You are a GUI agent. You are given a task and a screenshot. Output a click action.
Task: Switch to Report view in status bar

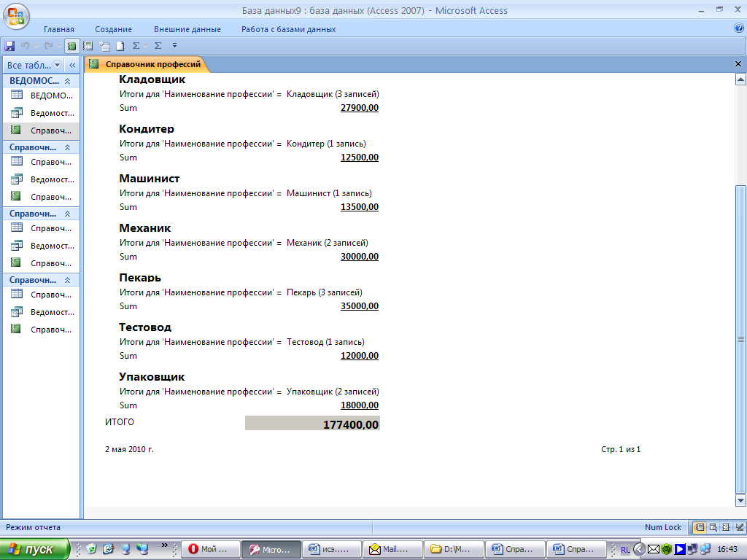pos(700,527)
